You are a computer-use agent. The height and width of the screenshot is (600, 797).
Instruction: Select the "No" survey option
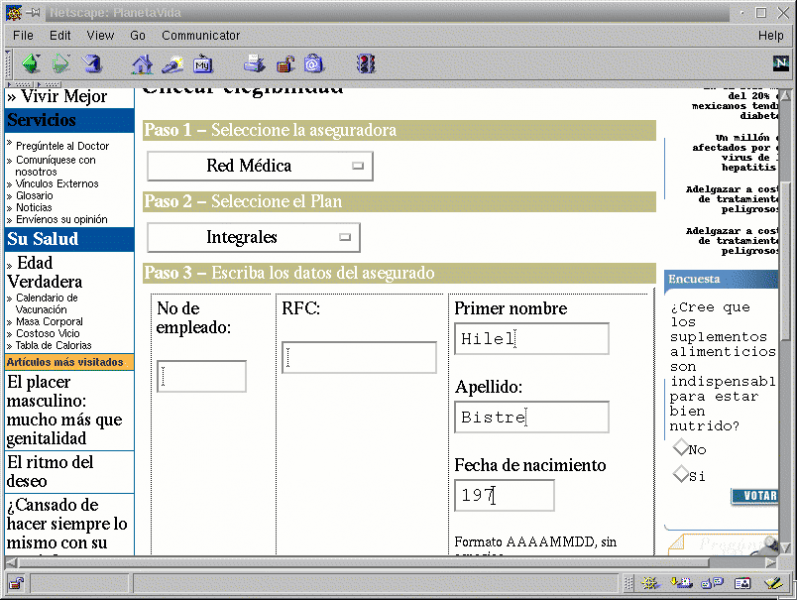pos(681,448)
